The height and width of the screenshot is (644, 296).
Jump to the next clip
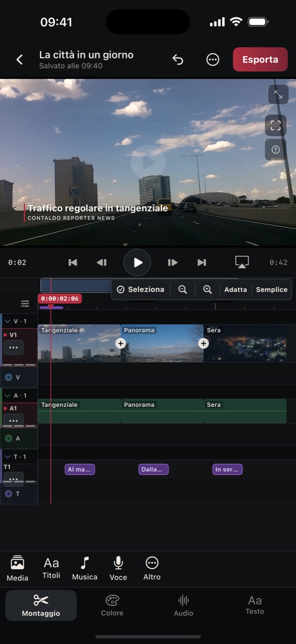(x=202, y=262)
